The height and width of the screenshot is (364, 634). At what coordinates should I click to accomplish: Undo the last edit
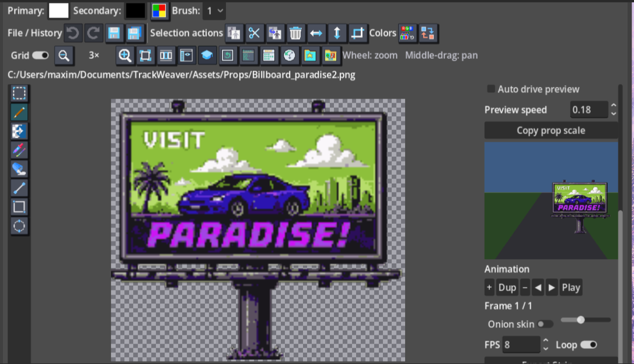pos(73,33)
